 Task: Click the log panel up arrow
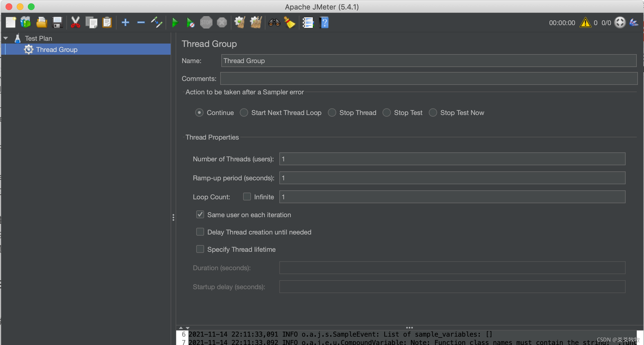click(181, 328)
